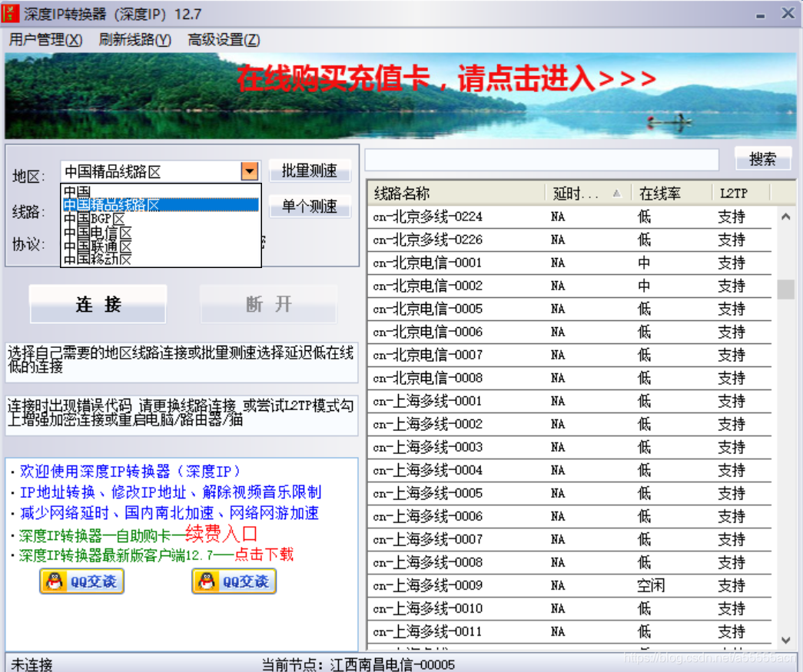Click the route list scroll up arrow
The image size is (803, 672).
785,217
